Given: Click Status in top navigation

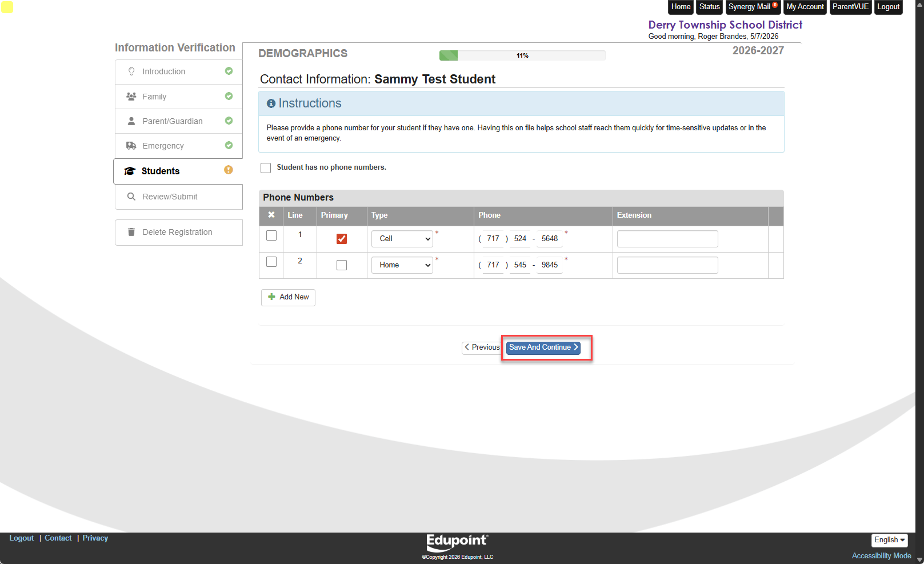Looking at the screenshot, I should click(709, 7).
